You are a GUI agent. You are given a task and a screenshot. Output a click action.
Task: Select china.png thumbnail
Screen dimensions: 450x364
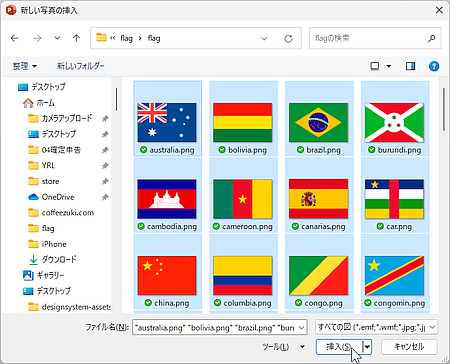167,272
